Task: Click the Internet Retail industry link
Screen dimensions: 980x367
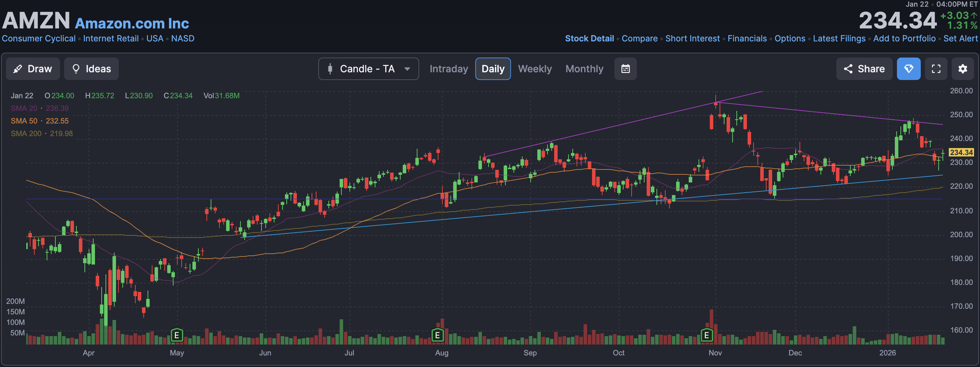Action: pyautogui.click(x=111, y=39)
